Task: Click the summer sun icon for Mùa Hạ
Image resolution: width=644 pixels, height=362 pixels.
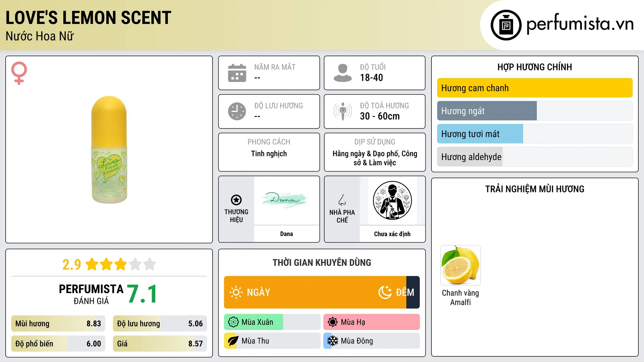Action: point(333,322)
